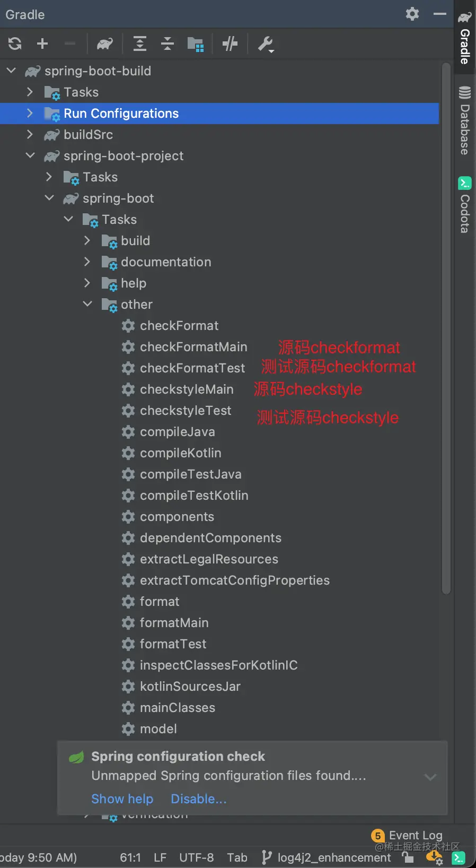The image size is (476, 868).
Task: Select the checkstyleMain task
Action: [187, 389]
